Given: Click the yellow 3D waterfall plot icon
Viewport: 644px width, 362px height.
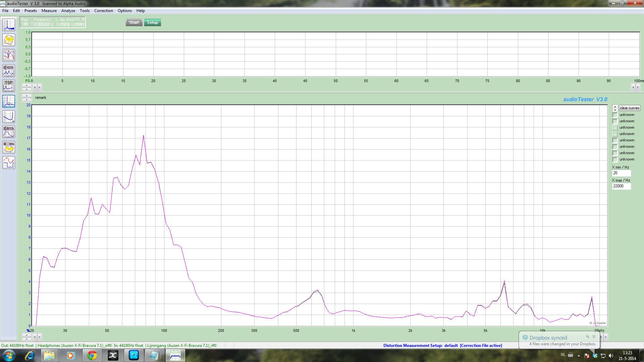Looking at the screenshot, I should tap(9, 40).
